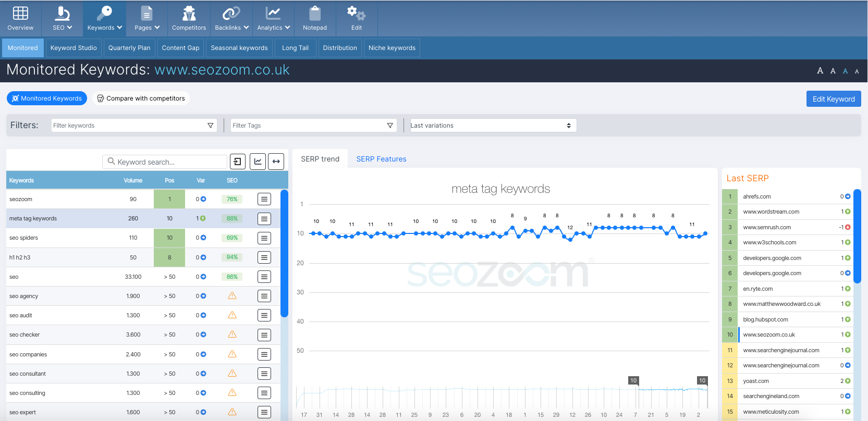Viewport: 868px width, 421px height.
Task: Open row menu for seo companies
Action: [264, 354]
